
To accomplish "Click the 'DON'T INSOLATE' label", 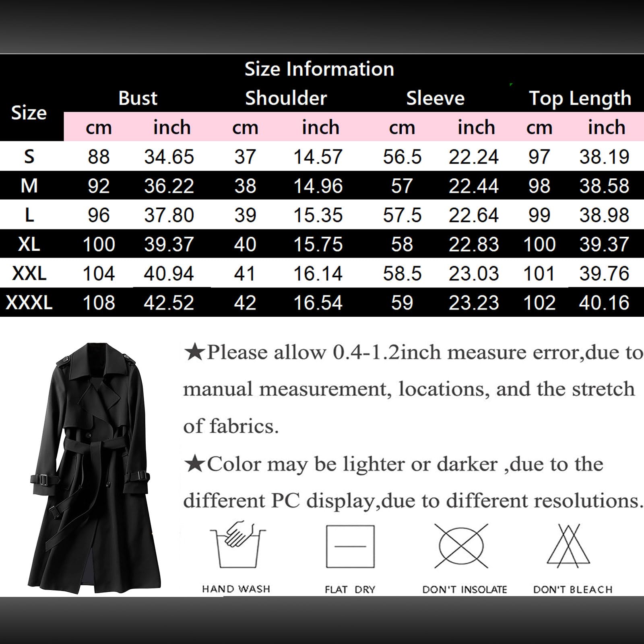I will (x=464, y=589).
